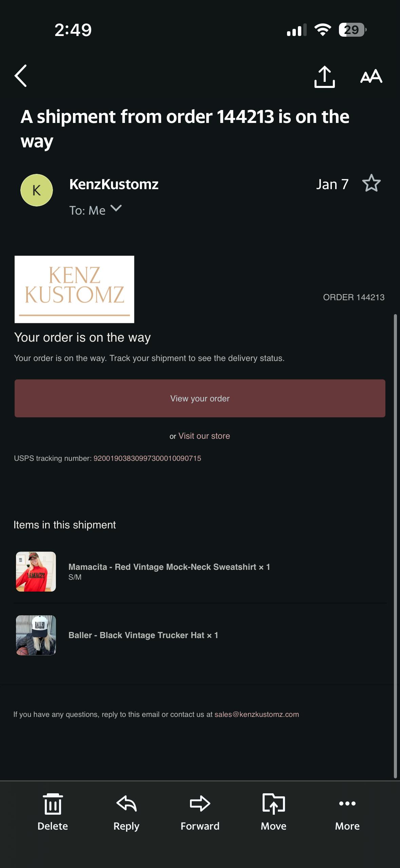The height and width of the screenshot is (868, 400).
Task: Forward this email with arrow icon
Action: tap(200, 812)
